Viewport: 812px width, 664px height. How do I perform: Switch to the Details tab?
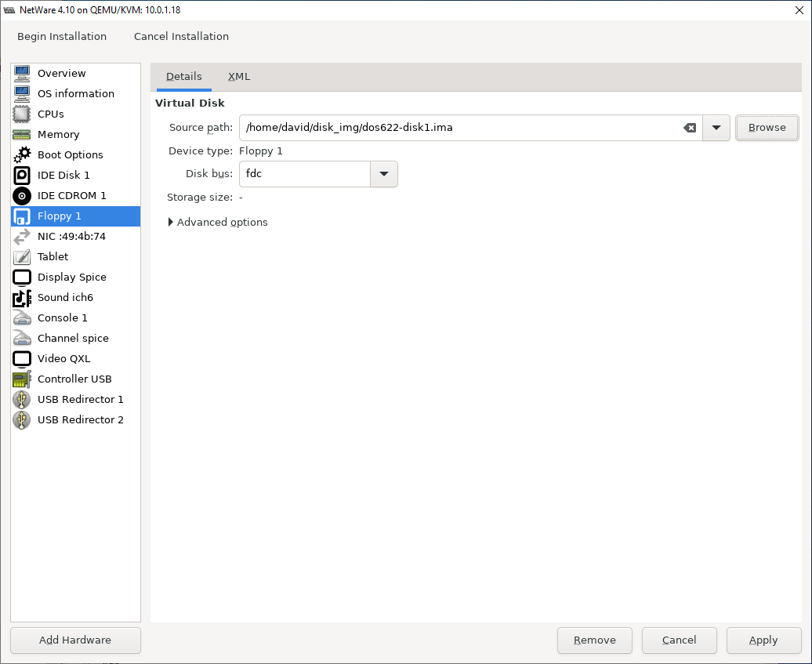184,77
